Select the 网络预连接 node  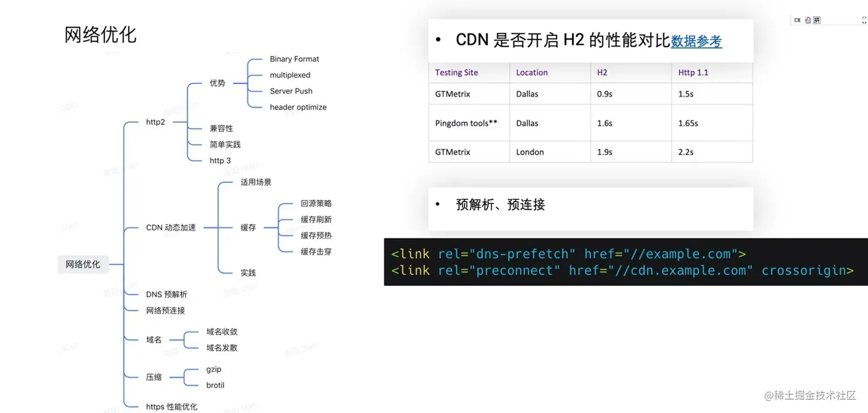(165, 310)
